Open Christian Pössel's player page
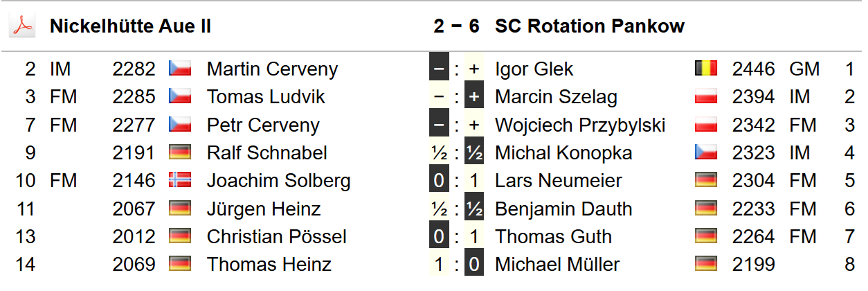This screenshot has width=868, height=291. [276, 237]
